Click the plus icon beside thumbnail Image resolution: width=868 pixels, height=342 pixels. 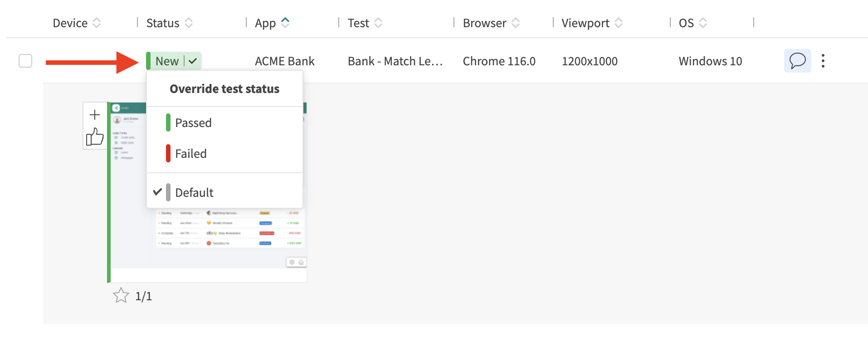pyautogui.click(x=95, y=115)
